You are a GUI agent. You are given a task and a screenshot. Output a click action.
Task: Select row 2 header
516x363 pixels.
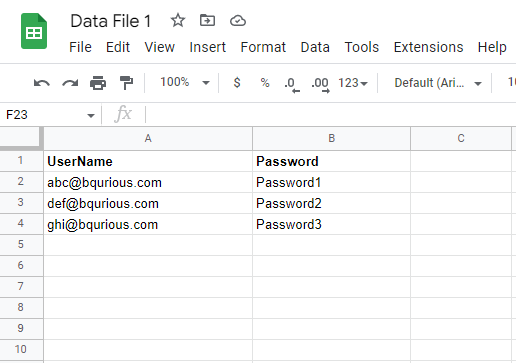coord(21,182)
